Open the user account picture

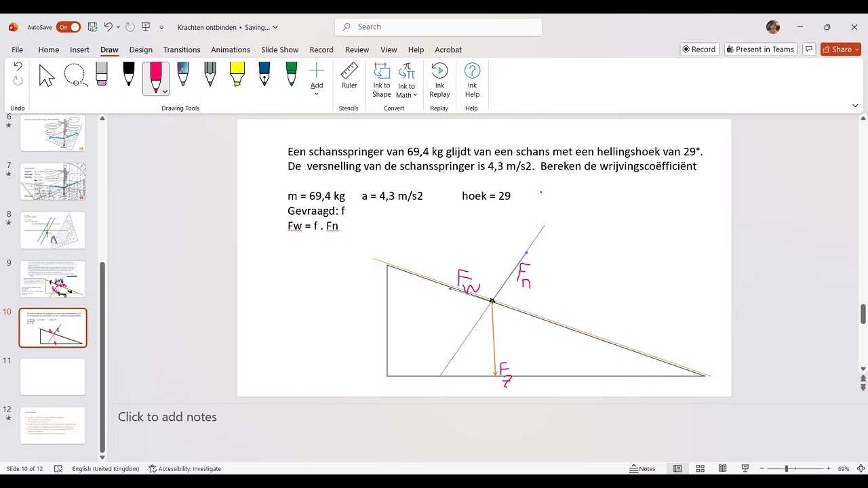point(773,27)
